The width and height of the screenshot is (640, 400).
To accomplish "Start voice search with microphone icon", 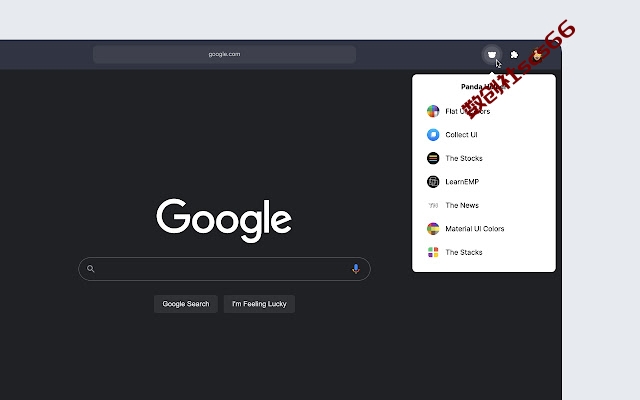I will (356, 269).
